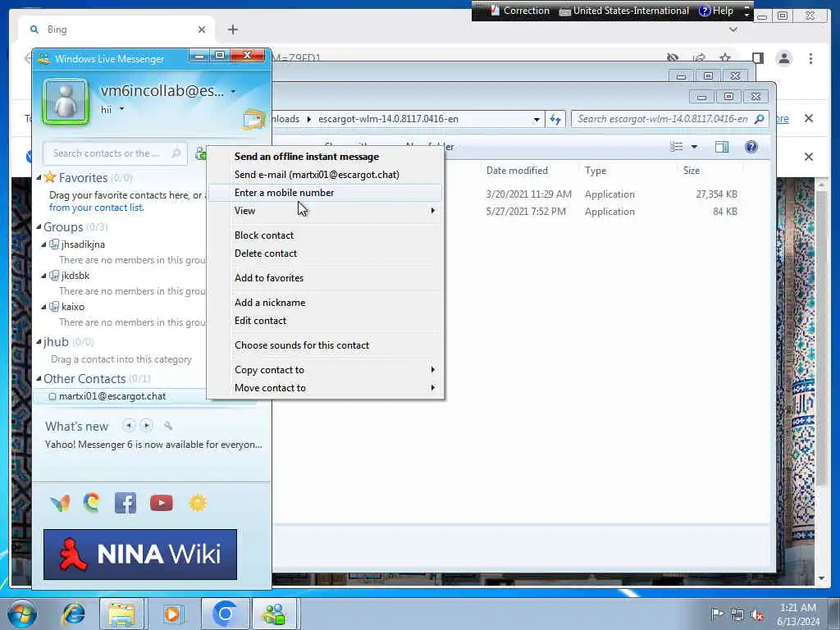
Task: Click the Explorer change view icon
Action: [676, 147]
